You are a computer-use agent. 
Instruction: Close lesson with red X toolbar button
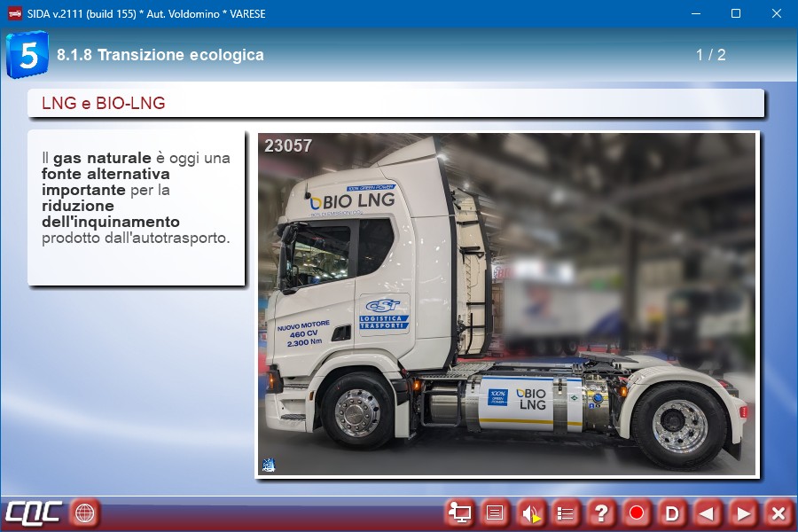778,512
